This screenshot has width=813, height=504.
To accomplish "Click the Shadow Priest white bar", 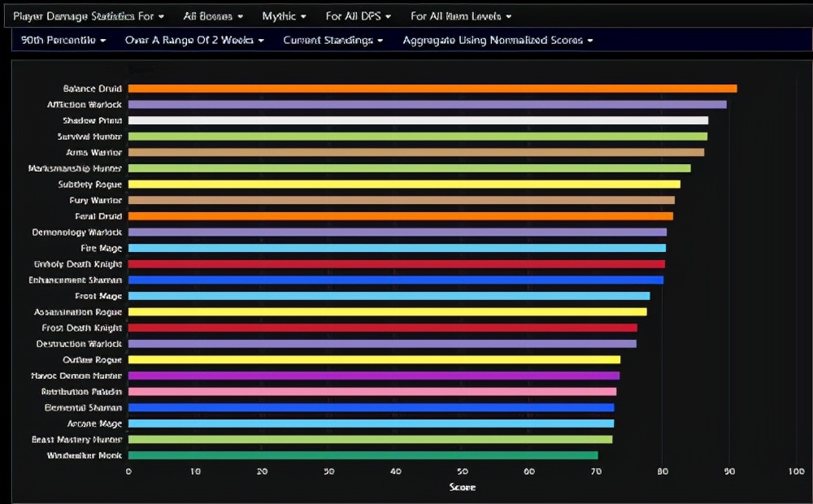I will click(418, 120).
